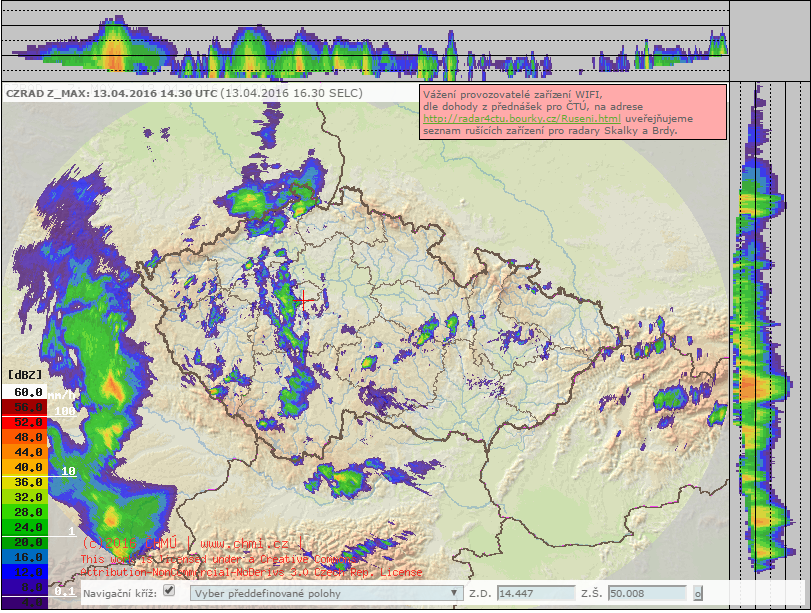Open the Vyber předdefinované polohy dropdown

(326, 593)
